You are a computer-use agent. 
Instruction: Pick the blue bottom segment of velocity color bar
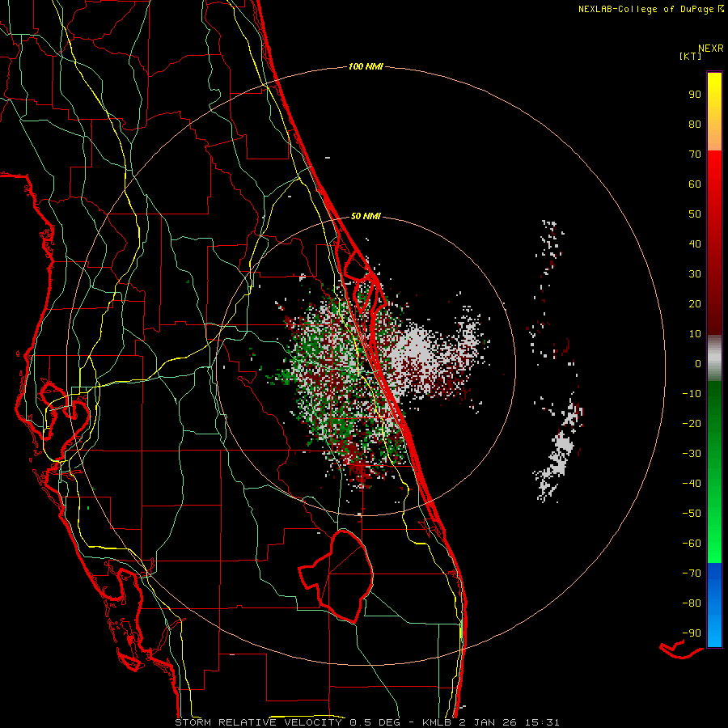click(714, 605)
